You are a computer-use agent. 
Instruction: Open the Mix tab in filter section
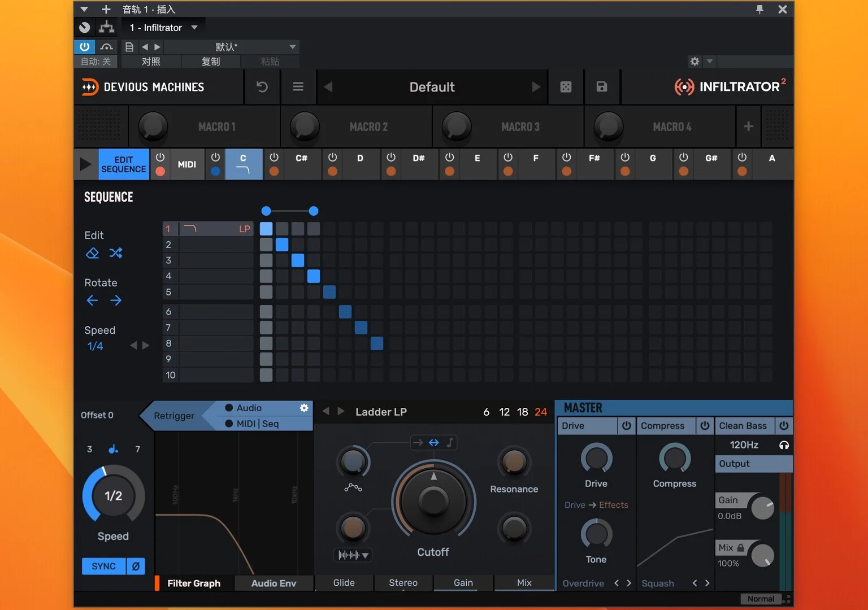coord(524,582)
